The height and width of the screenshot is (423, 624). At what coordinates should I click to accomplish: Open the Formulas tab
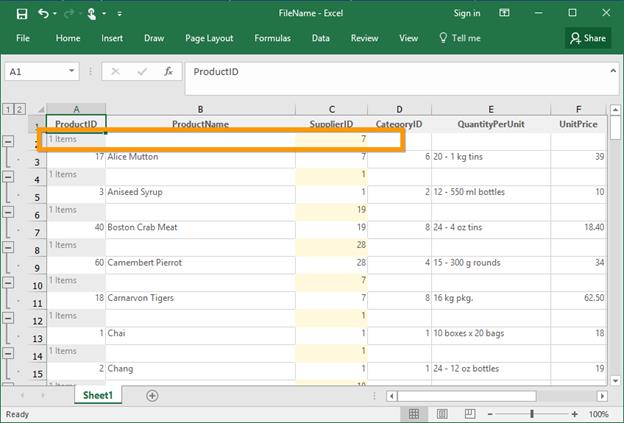(273, 38)
